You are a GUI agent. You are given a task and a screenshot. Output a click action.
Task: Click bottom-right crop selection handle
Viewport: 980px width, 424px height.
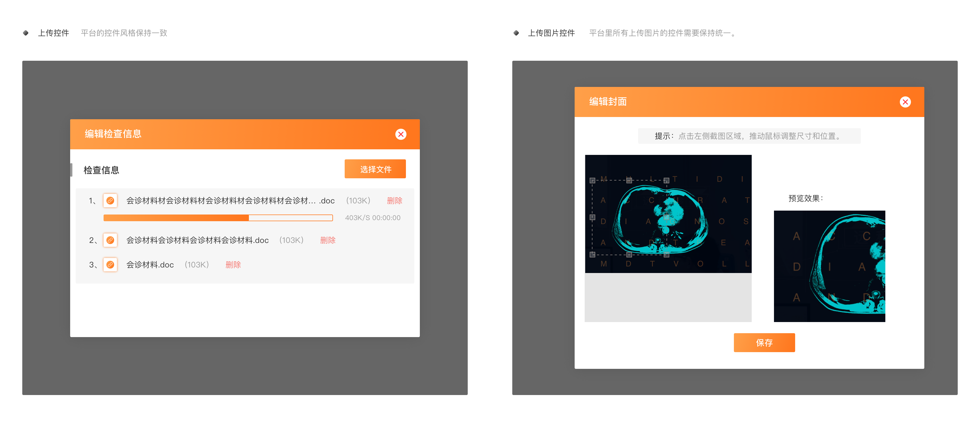666,255
